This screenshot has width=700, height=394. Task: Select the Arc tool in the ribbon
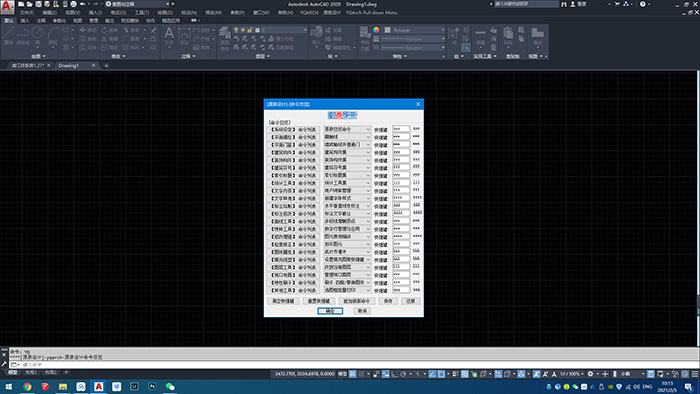click(53, 35)
